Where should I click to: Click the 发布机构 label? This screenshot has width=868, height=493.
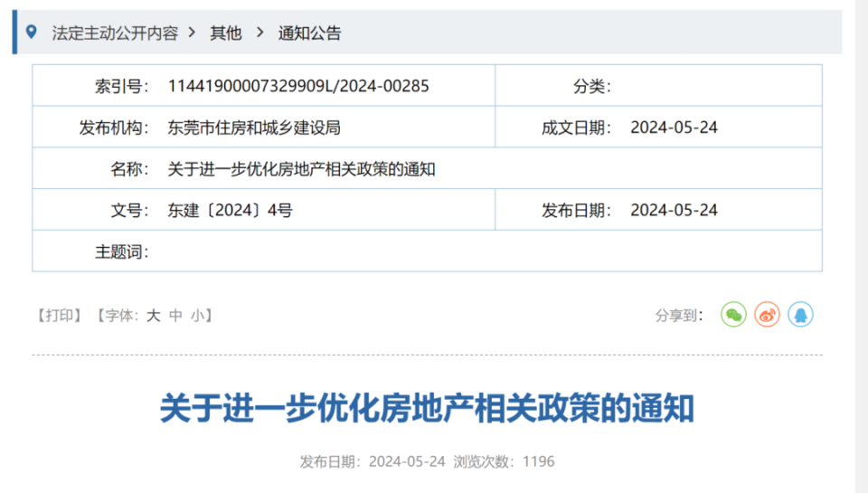pos(114,128)
